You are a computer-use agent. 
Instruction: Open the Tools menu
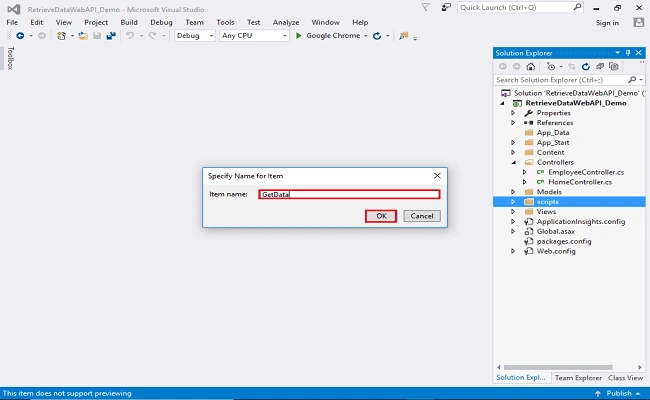[225, 22]
